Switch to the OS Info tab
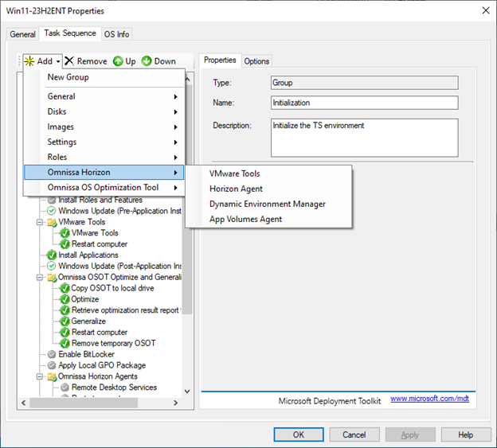This screenshot has width=497, height=448. coord(116,34)
